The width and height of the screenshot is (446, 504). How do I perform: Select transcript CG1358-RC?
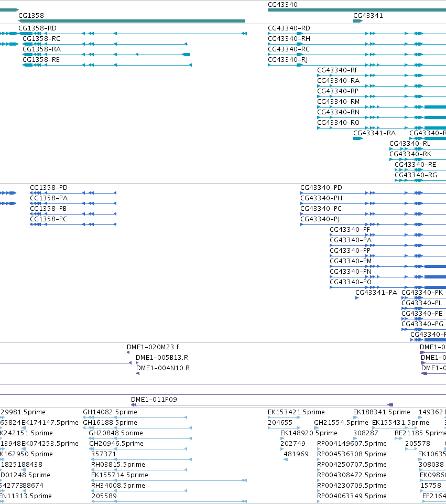(x=41, y=39)
